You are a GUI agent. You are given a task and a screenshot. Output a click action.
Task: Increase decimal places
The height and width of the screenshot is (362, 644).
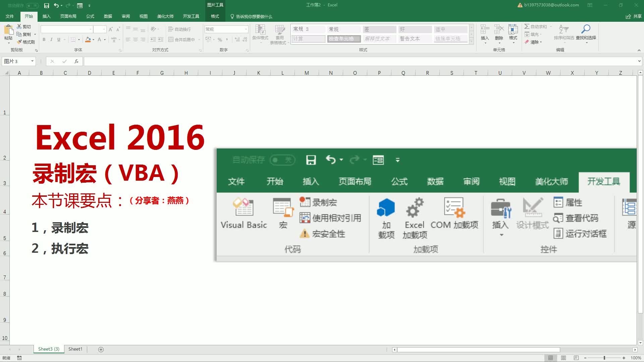tap(237, 40)
